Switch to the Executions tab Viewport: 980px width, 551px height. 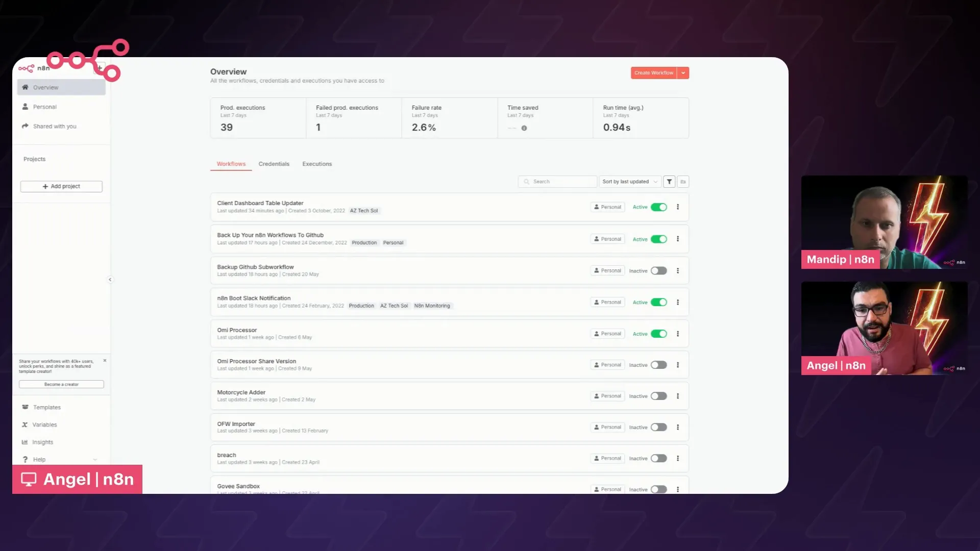coord(317,164)
